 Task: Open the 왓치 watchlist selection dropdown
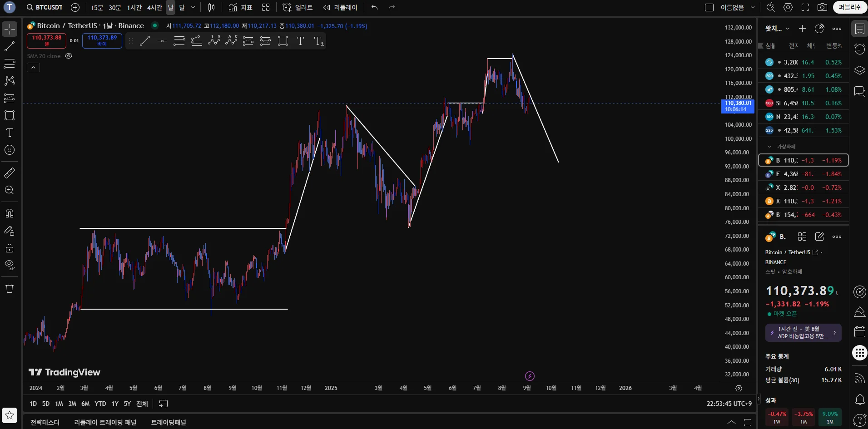[777, 29]
